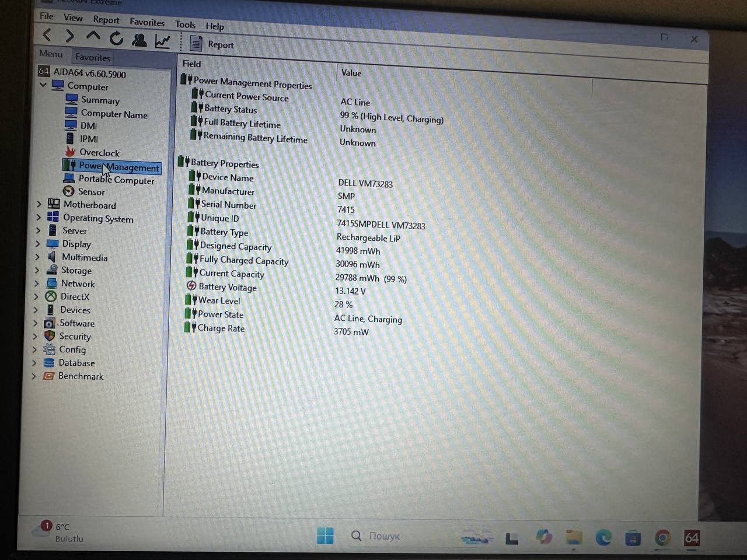Select the Designed Capacity row
The image size is (747, 560).
283,248
